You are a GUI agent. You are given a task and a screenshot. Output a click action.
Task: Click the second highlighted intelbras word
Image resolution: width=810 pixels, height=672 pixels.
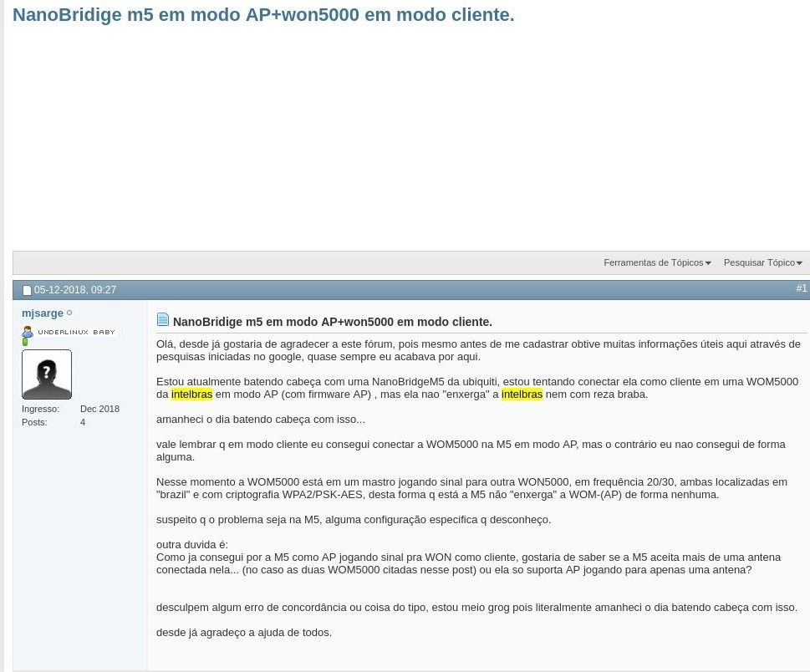click(522, 395)
